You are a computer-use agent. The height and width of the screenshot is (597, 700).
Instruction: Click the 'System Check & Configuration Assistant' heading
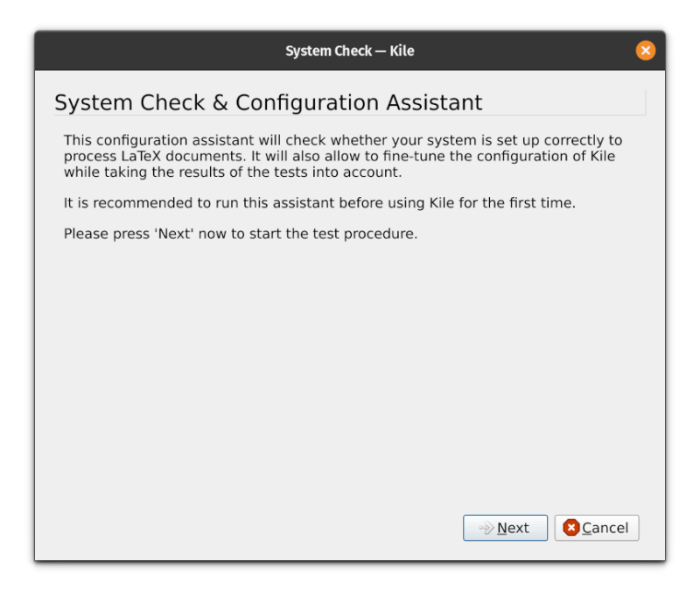pos(268,102)
